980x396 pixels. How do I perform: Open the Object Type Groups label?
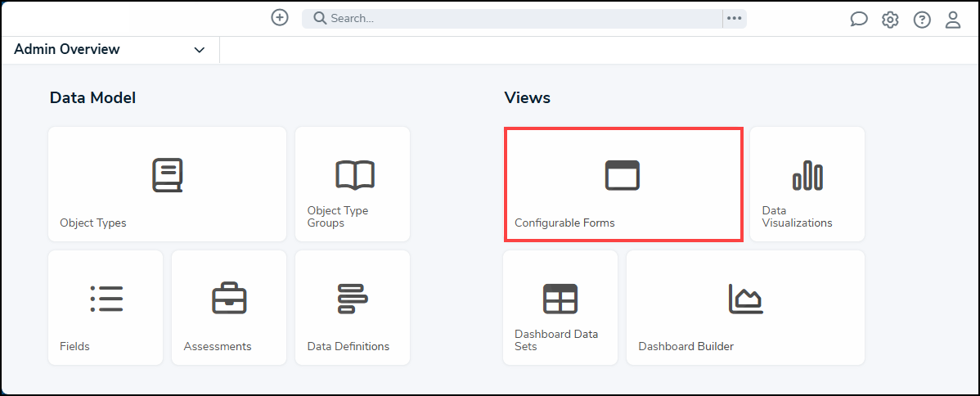click(x=338, y=217)
